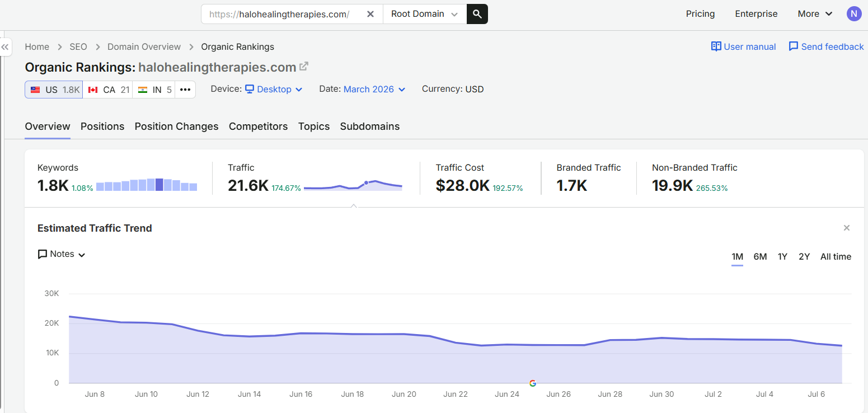
Task: Go to Domain Overview breadcrumb
Action: point(144,47)
